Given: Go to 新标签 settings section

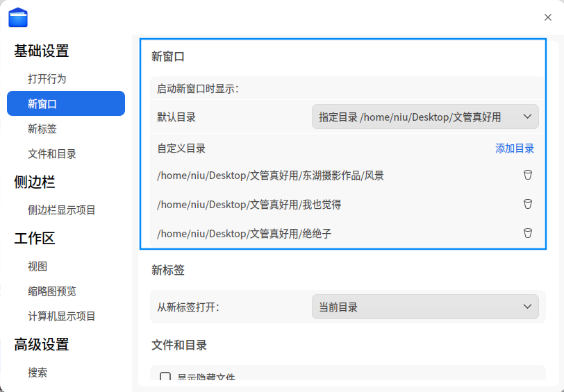Looking at the screenshot, I should click(x=42, y=128).
